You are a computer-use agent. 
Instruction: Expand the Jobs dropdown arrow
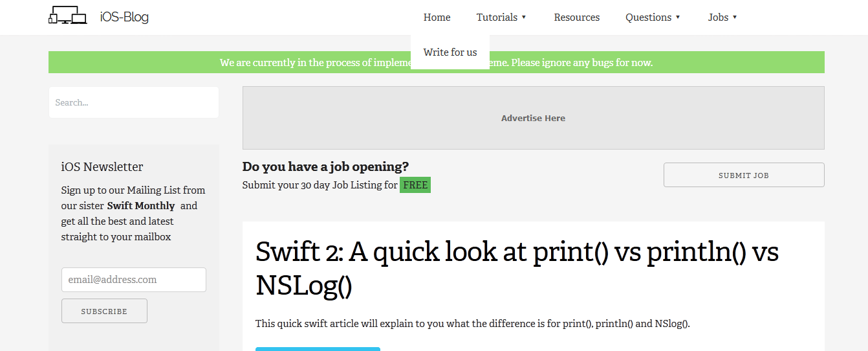tap(735, 17)
